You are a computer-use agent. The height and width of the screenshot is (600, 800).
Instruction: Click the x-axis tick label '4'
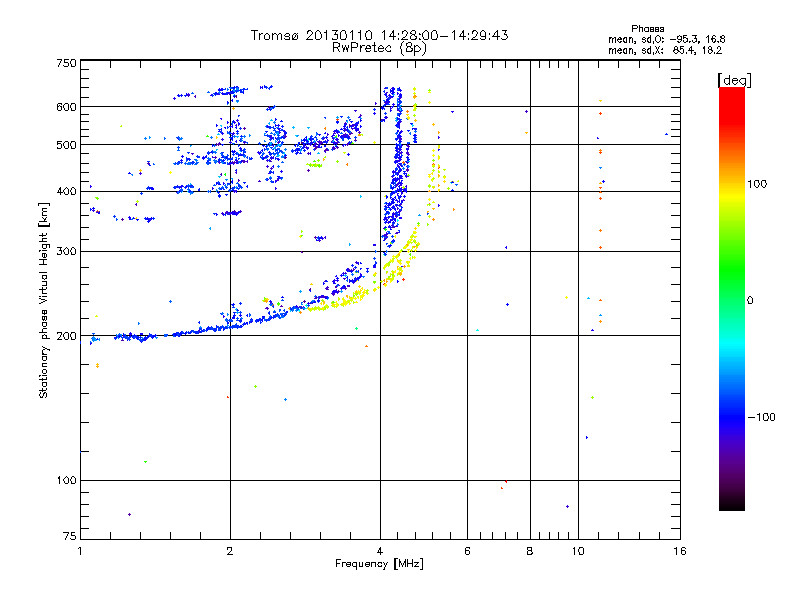pyautogui.click(x=380, y=551)
